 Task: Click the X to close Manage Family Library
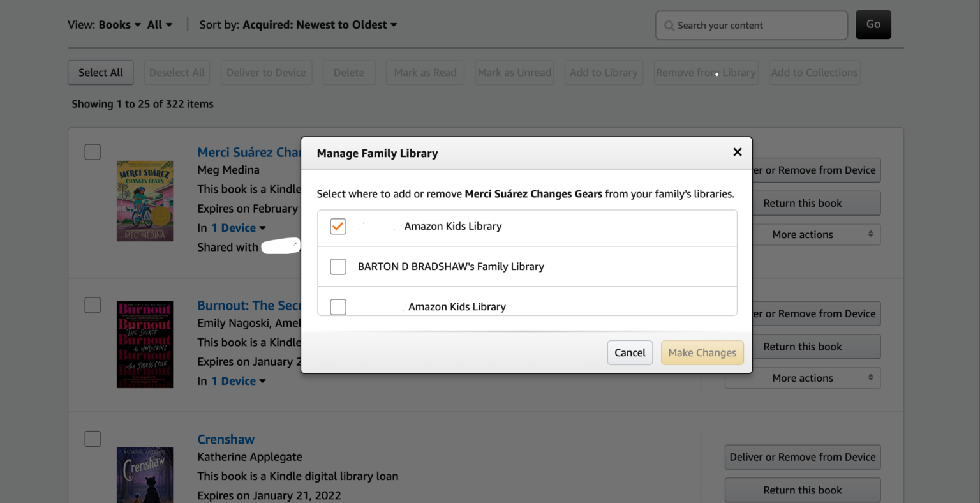tap(738, 152)
